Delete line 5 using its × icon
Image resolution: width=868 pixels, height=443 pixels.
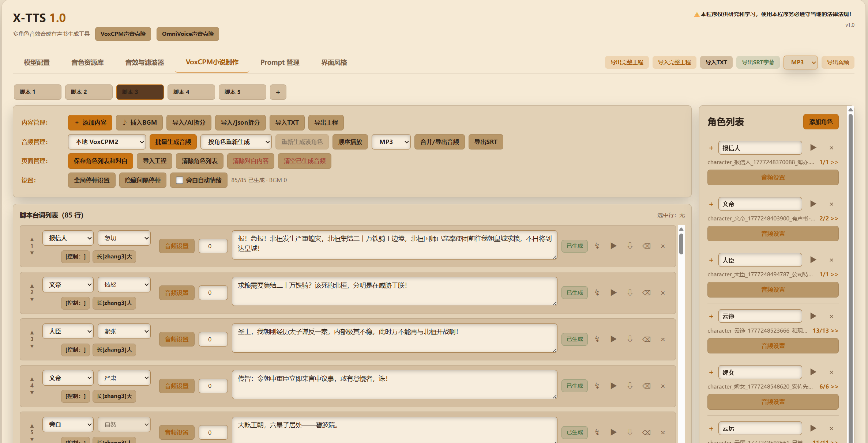click(663, 432)
